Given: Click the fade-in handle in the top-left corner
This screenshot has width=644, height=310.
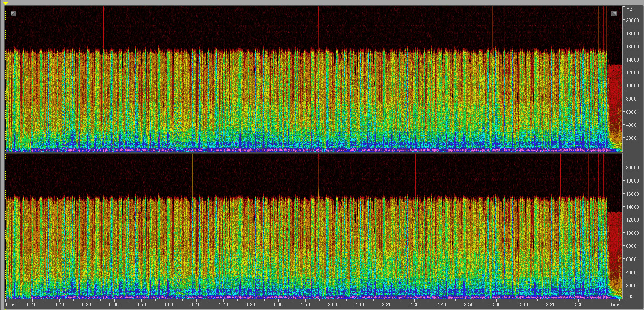Looking at the screenshot, I should click(x=13, y=14).
